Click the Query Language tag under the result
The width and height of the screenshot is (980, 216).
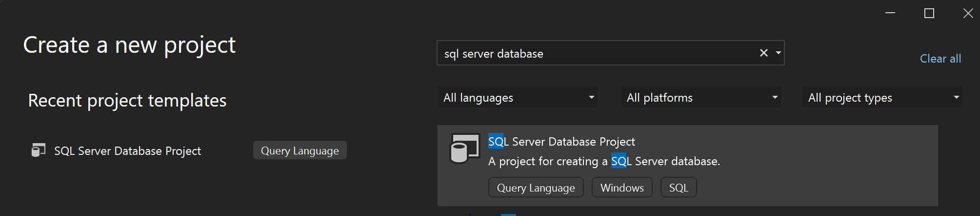(536, 188)
